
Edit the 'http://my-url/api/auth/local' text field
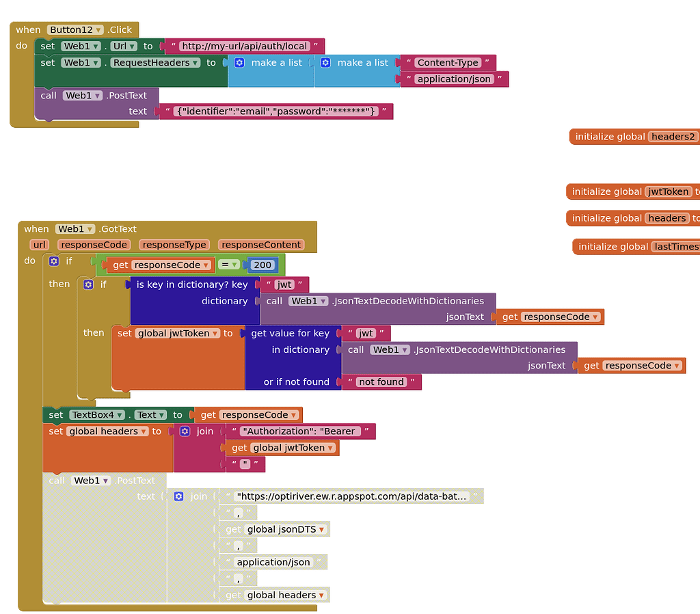tap(244, 46)
